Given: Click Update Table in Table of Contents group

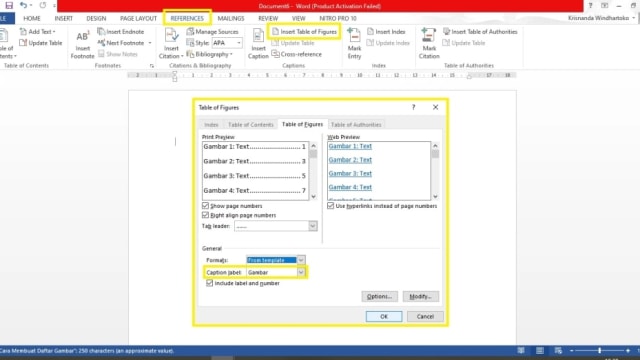Looking at the screenshot, I should point(41,43).
